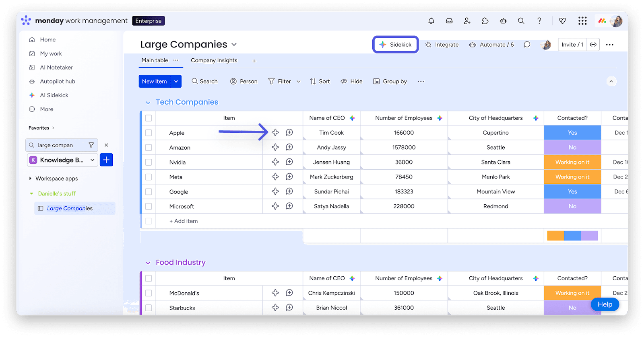Image resolution: width=644 pixels, height=337 pixels.
Task: Check the Nvidia row checkbox
Action: pos(149,162)
